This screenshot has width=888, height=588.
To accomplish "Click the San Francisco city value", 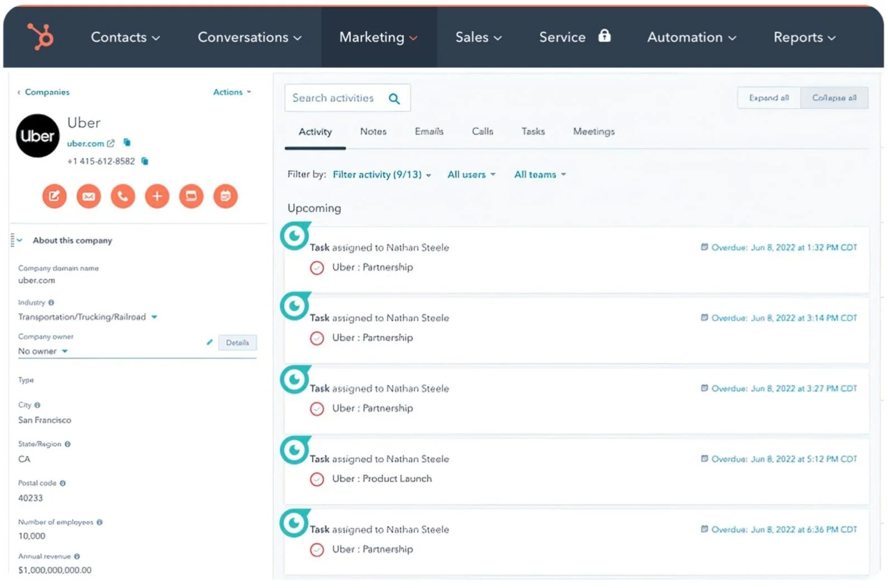I will 45,420.
